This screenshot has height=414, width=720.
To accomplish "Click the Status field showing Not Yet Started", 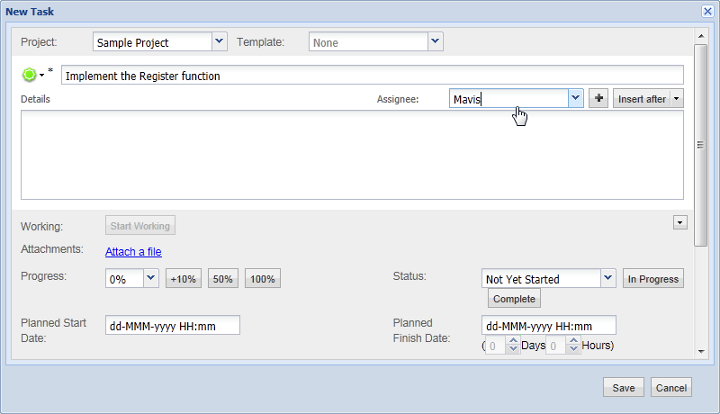I will click(x=541, y=278).
